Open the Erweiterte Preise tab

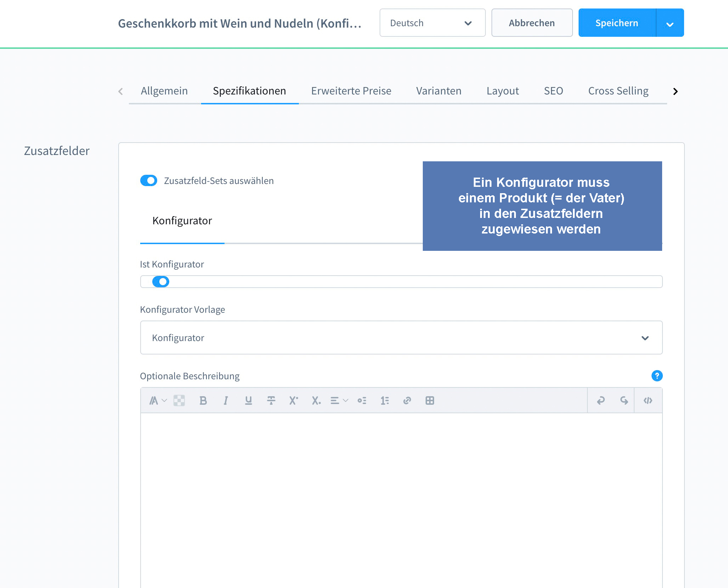click(x=351, y=91)
